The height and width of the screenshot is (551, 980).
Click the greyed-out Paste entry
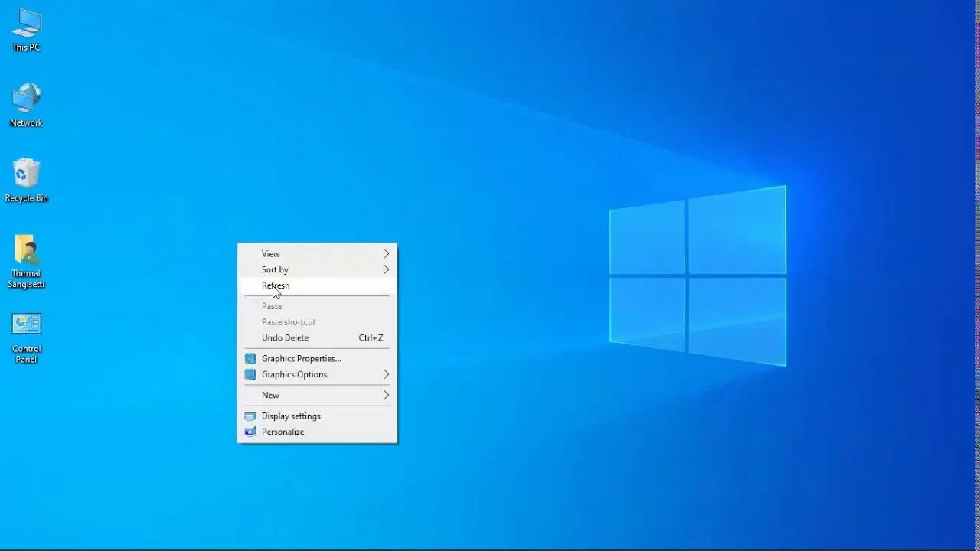coord(317,306)
